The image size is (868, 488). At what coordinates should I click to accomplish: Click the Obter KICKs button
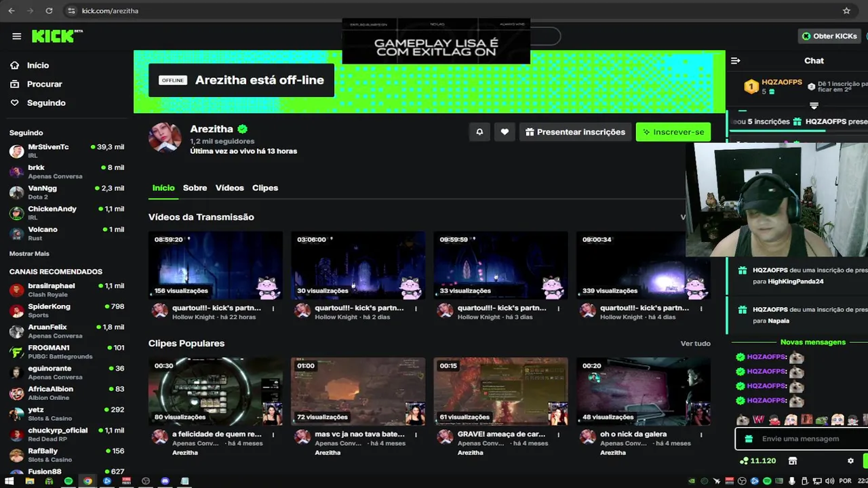tap(829, 36)
